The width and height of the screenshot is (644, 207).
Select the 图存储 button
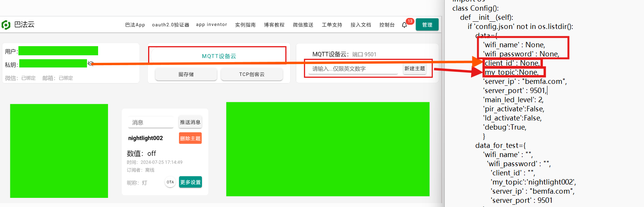pos(186,74)
